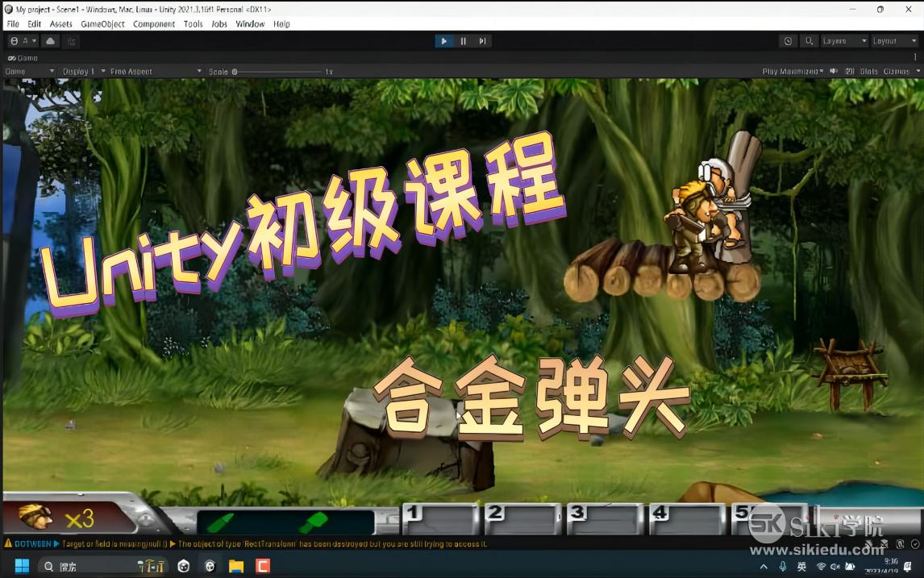Click the soldier character on the logs
This screenshot has width=924, height=578.
[x=691, y=227]
